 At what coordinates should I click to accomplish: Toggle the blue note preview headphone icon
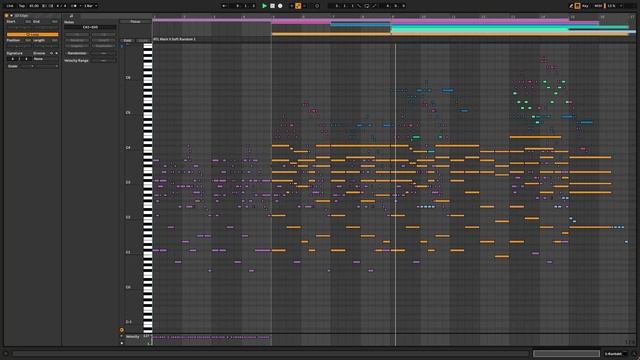click(x=122, y=47)
